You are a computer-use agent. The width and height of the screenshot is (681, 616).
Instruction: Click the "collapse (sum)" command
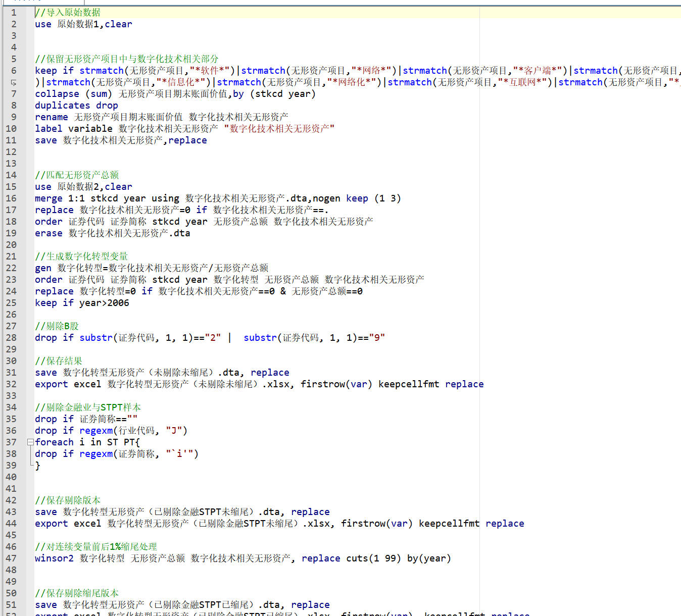pos(73,93)
